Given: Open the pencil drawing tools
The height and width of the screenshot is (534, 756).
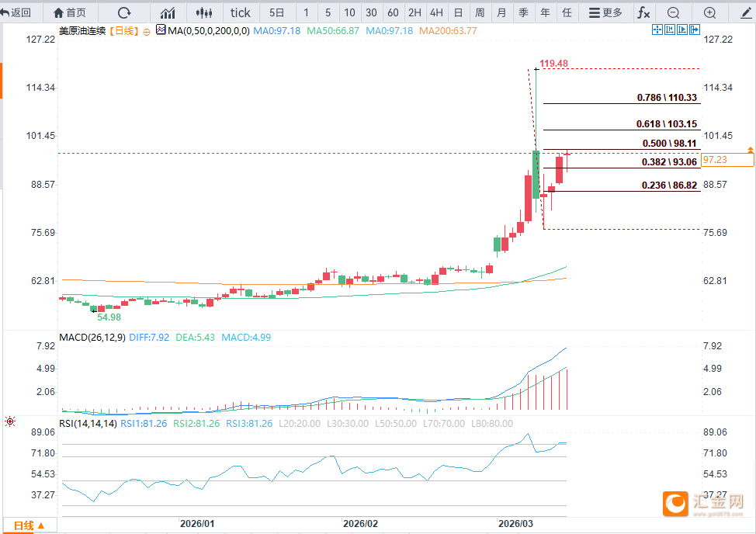Looking at the screenshot, I should pos(745,12).
